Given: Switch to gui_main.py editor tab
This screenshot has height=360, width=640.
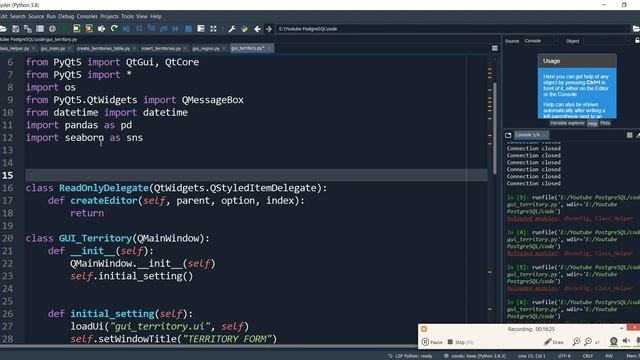Looking at the screenshot, I should pyautogui.click(x=53, y=49).
